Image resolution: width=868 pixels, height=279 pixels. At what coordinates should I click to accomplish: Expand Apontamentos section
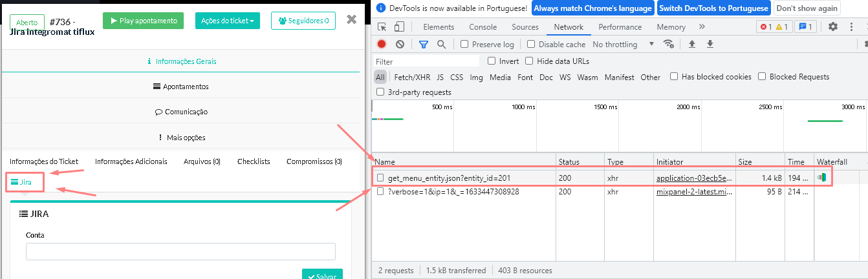click(x=180, y=87)
